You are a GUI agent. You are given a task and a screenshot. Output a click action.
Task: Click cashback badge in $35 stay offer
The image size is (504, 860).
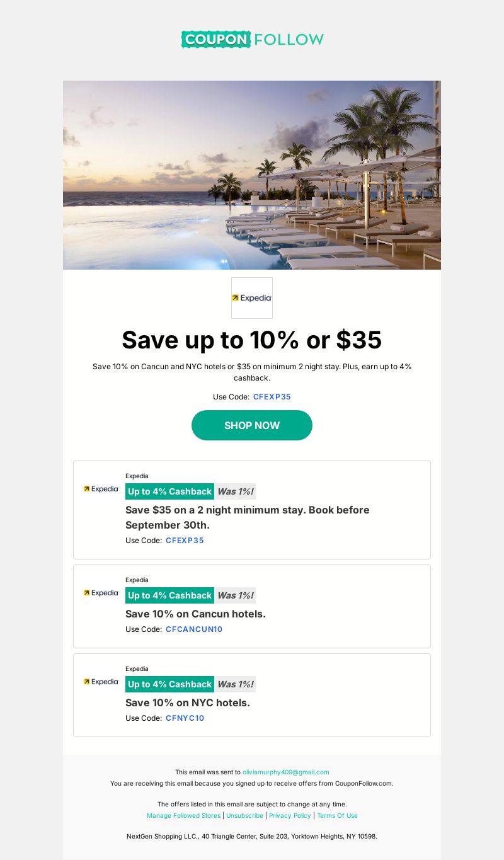tap(169, 491)
